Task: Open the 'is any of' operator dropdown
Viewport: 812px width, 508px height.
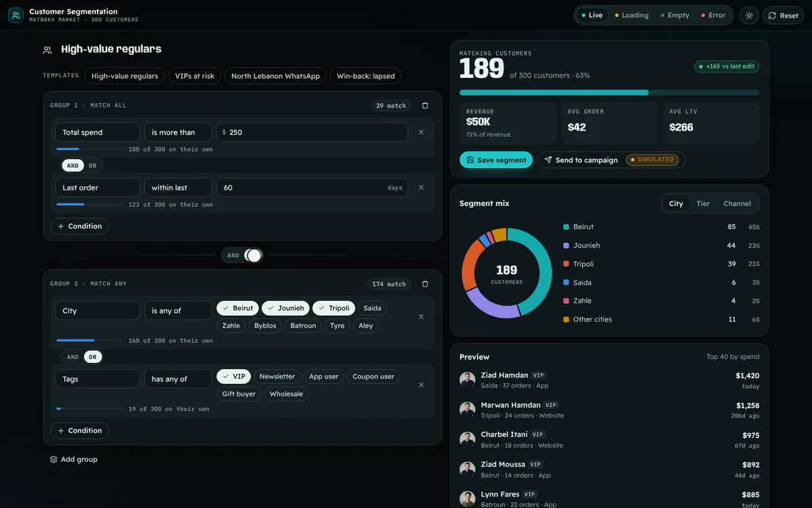Action: (178, 311)
